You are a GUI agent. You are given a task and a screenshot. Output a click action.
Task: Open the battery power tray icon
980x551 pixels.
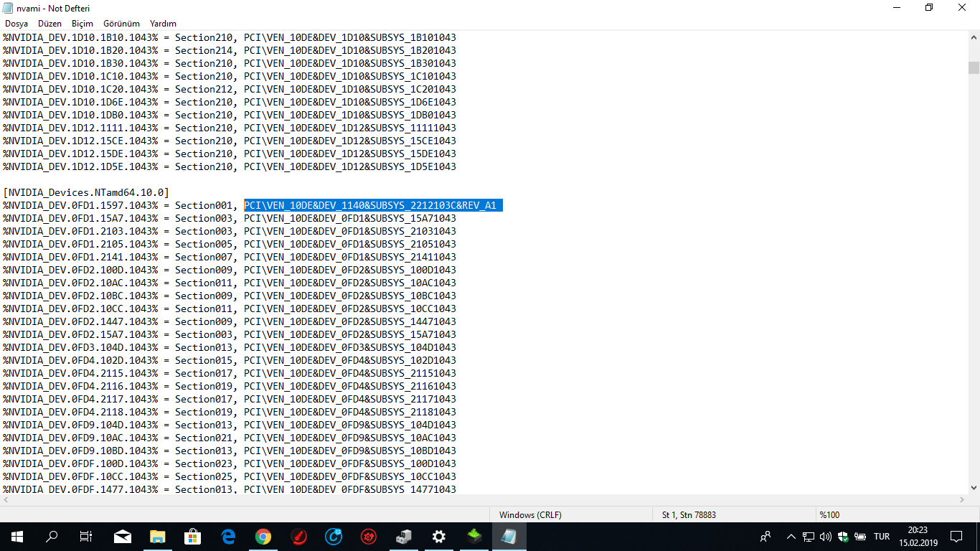coord(859,536)
